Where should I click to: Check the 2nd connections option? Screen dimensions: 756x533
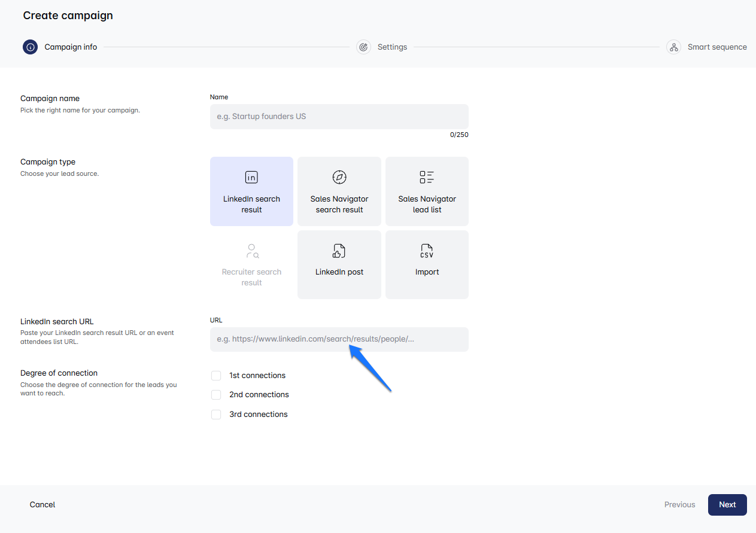(x=216, y=395)
